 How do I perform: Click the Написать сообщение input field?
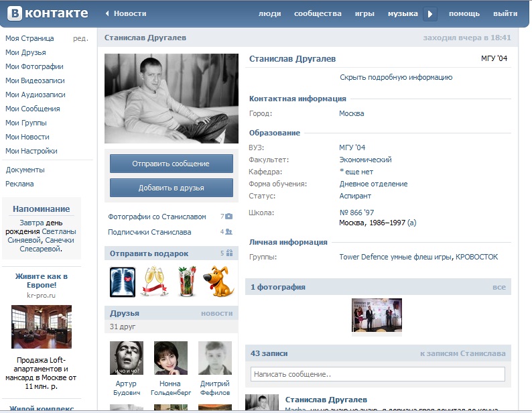(377, 374)
